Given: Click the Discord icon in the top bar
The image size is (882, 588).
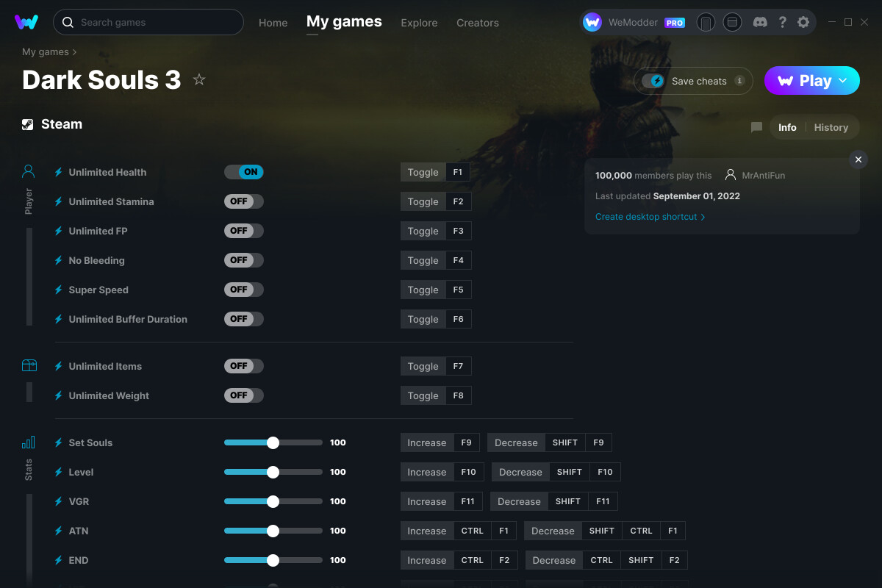Looking at the screenshot, I should point(760,22).
